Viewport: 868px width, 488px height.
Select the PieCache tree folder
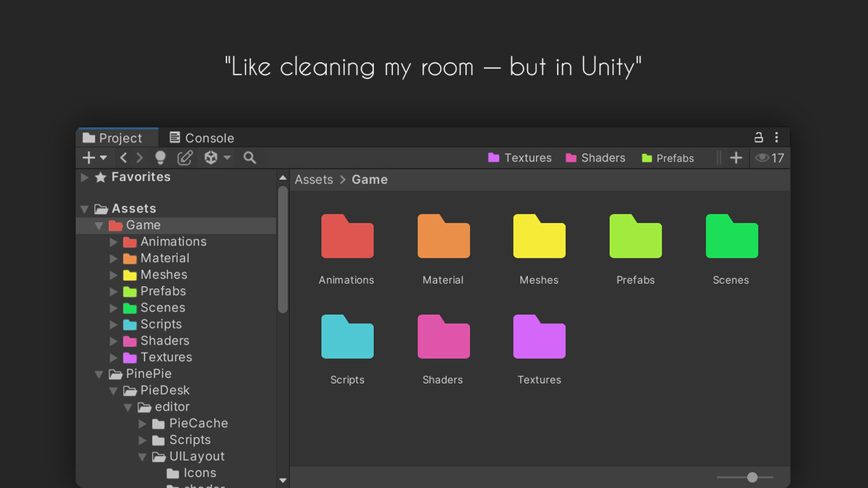[176, 424]
